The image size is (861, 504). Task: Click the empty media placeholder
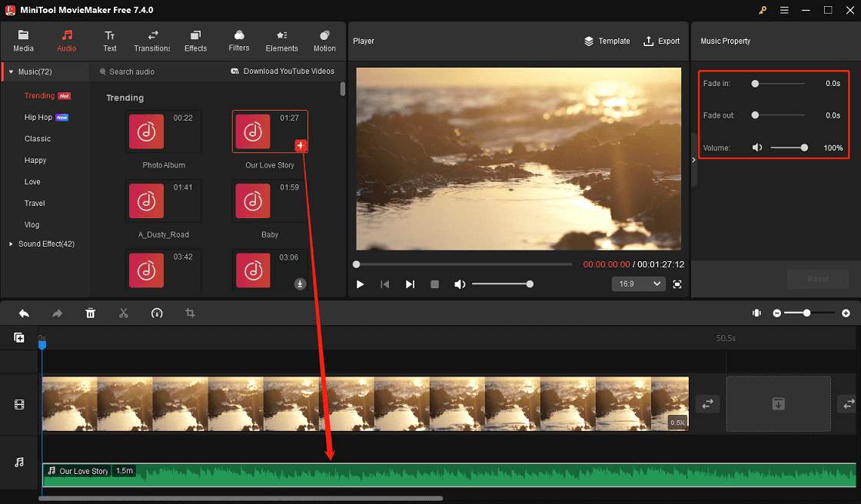coord(778,404)
